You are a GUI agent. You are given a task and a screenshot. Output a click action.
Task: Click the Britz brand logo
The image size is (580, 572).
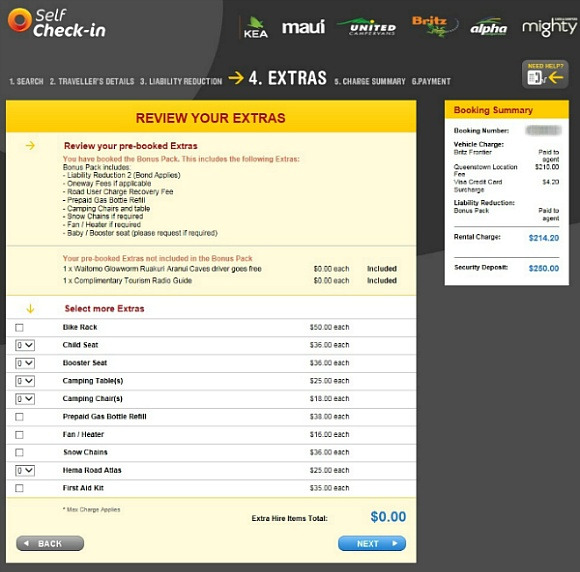click(435, 26)
